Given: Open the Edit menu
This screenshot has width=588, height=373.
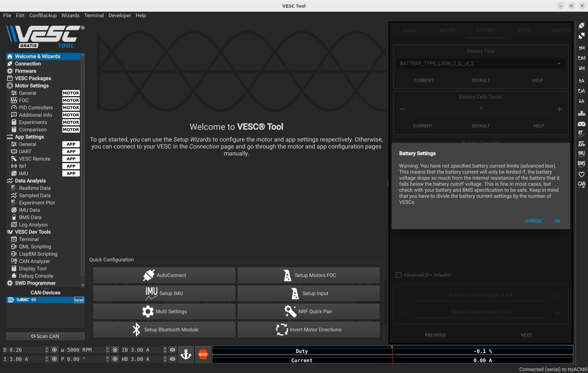Looking at the screenshot, I should pyautogui.click(x=20, y=15).
